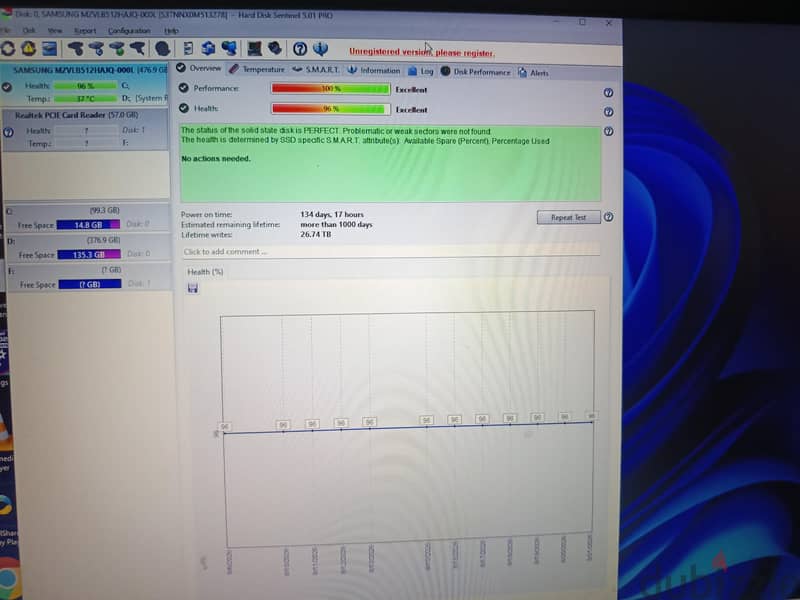The image size is (800, 600).
Task: Switch to the S.M.A.R.T. tab
Action: click(315, 69)
